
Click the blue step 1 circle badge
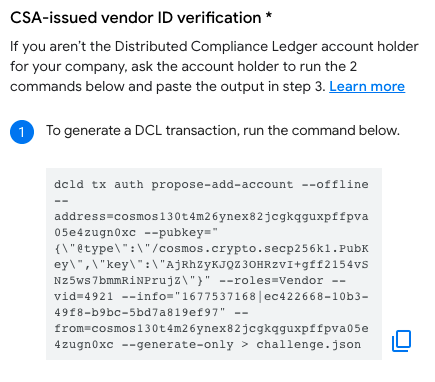pos(22,132)
